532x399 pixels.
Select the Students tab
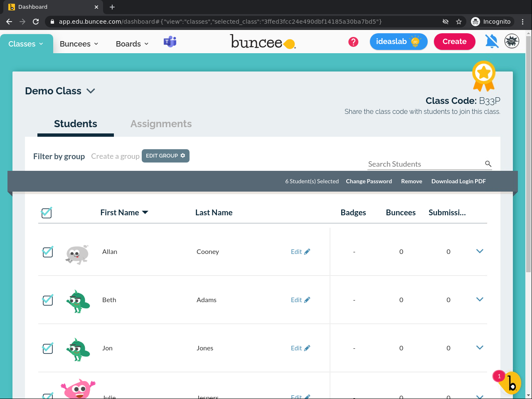click(x=76, y=124)
